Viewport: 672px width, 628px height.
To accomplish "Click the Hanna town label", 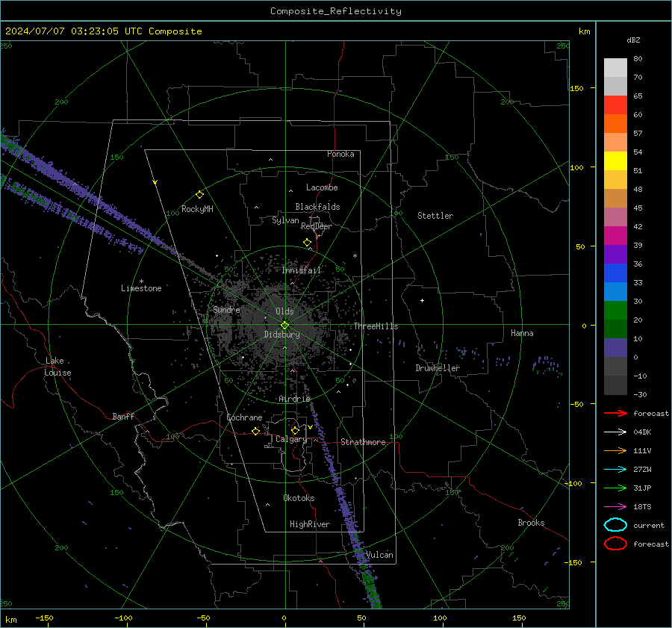I will 522,333.
